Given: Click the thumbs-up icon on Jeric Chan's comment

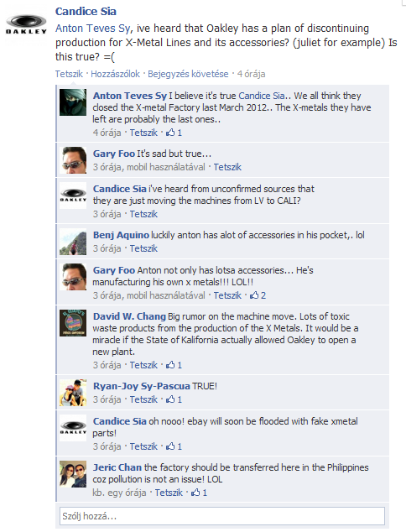Looking at the screenshot, I should [x=195, y=493].
